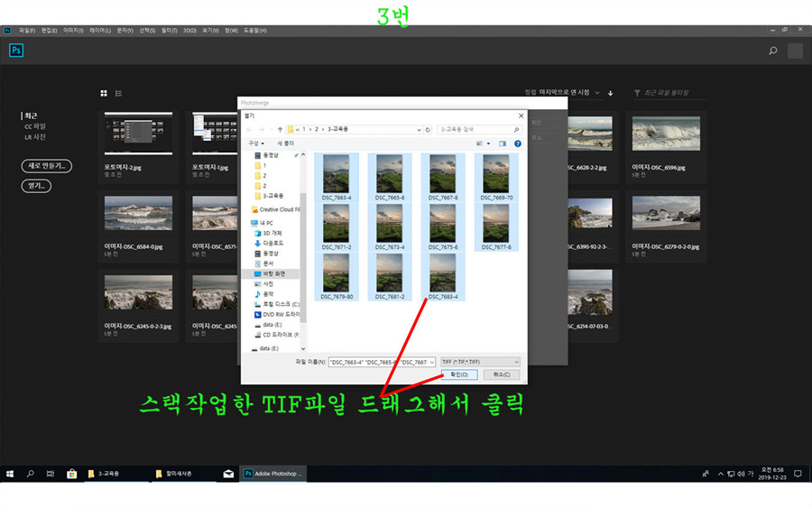Image resolution: width=812 pixels, height=508 pixels.
Task: Click the filter funnel icon
Action: coord(637,93)
